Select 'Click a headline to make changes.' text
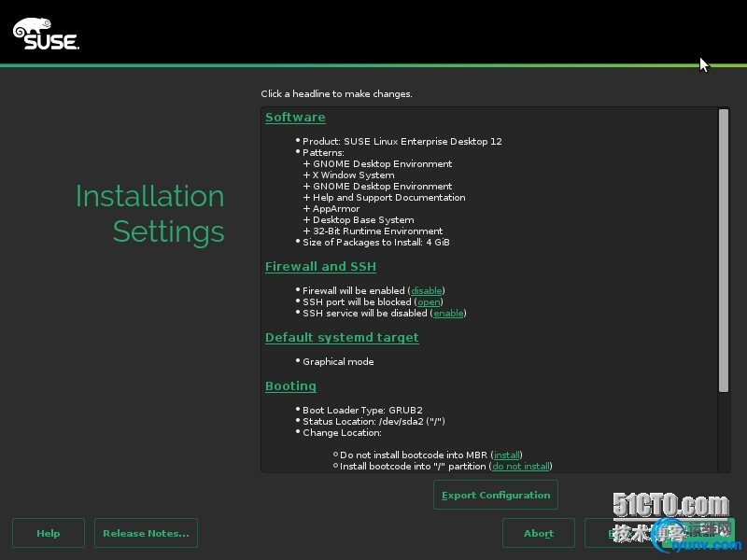 [x=336, y=94]
